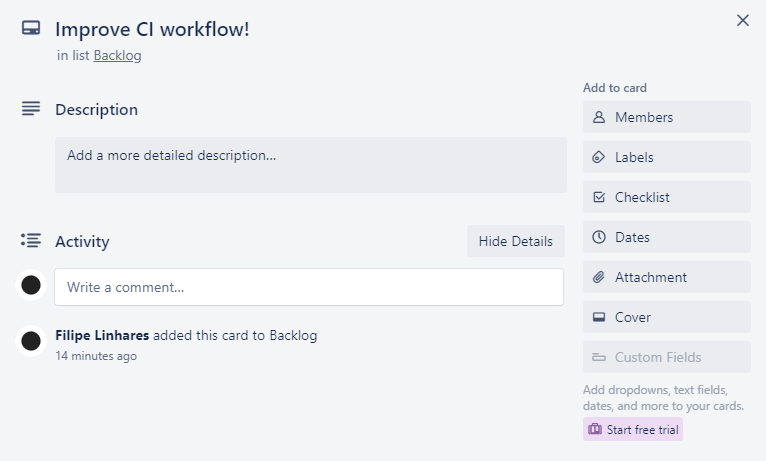Click the Custom Fields button
The height and width of the screenshot is (461, 766).
pyautogui.click(x=666, y=357)
